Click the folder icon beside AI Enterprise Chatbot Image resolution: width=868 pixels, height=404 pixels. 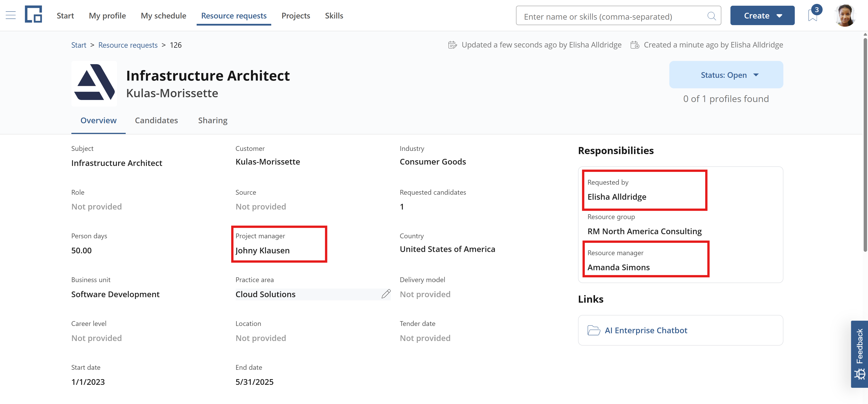(593, 330)
